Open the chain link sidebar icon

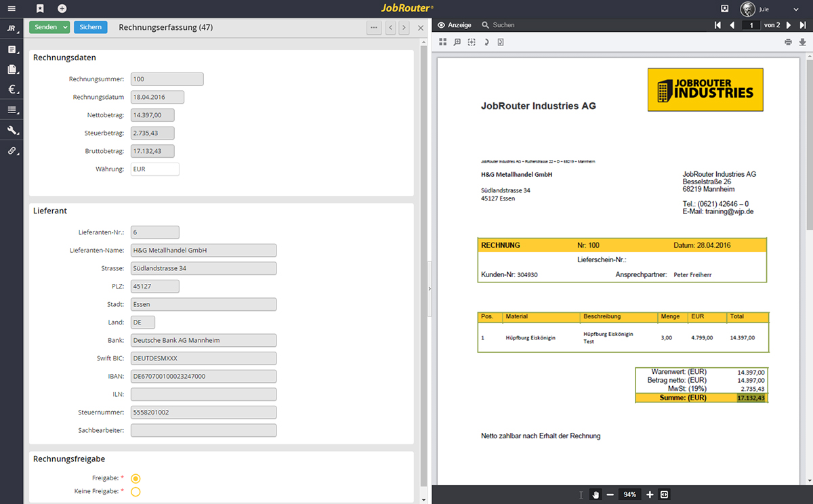coord(12,150)
